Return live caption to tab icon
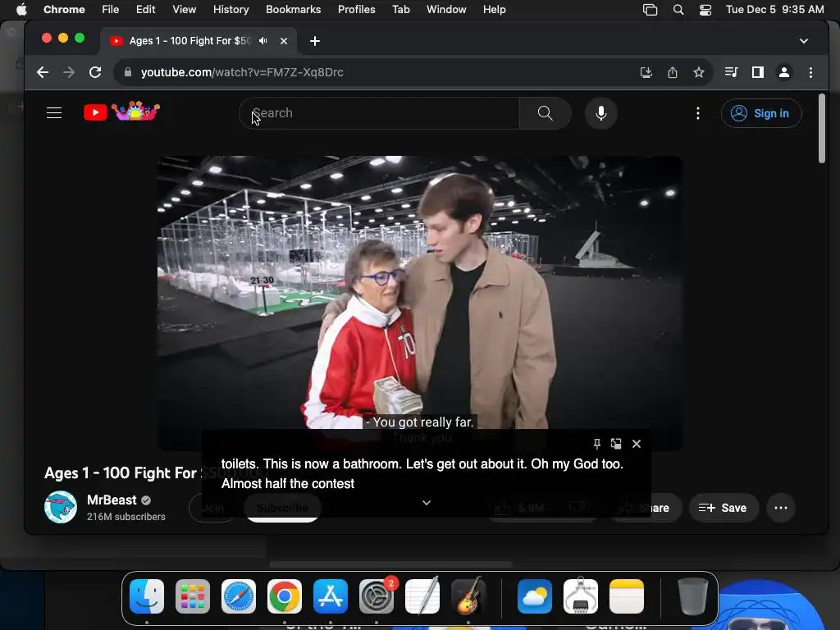This screenshot has height=630, width=840. 616,444
